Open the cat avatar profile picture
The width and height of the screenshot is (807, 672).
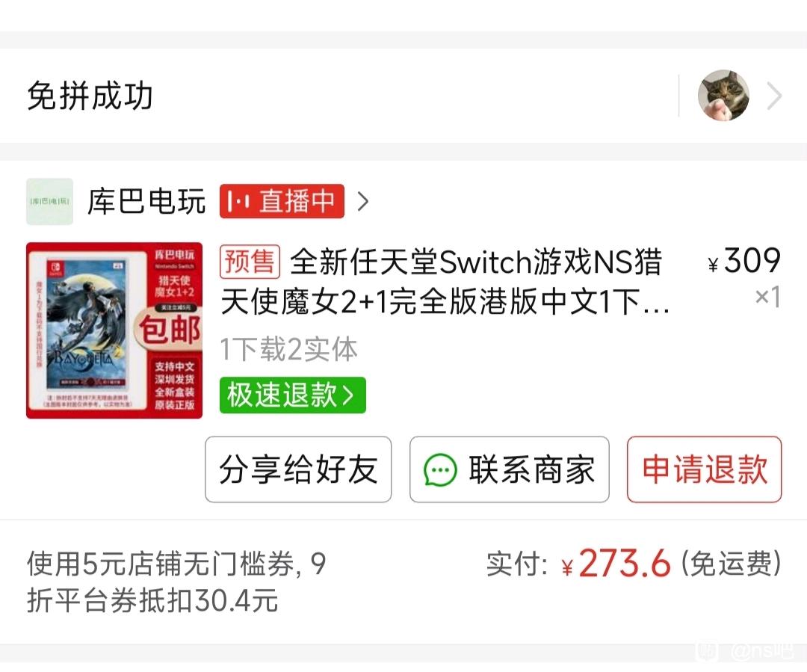click(723, 96)
